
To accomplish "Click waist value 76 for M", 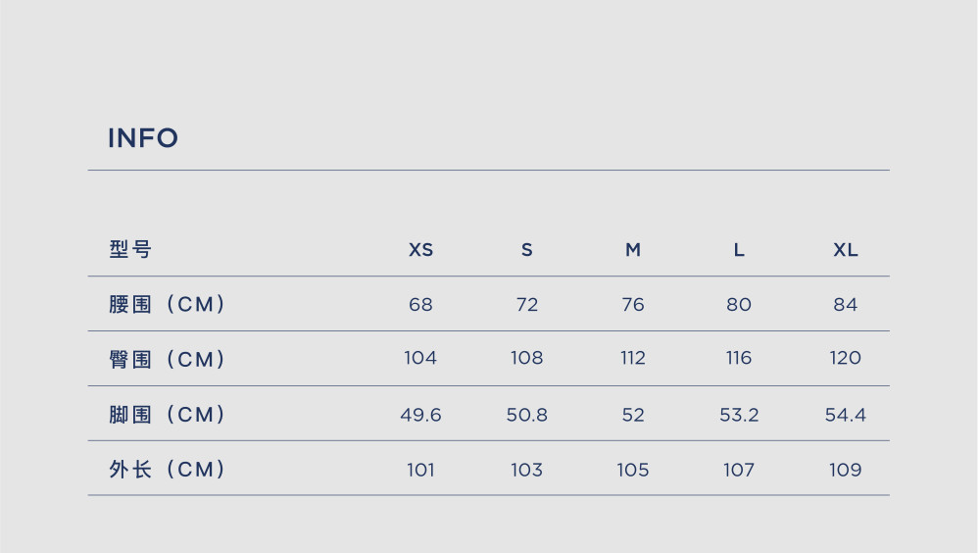I will 633,305.
